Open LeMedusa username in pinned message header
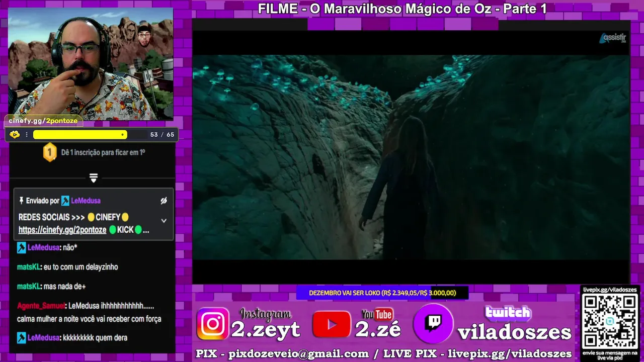644x362 pixels. tap(86, 201)
